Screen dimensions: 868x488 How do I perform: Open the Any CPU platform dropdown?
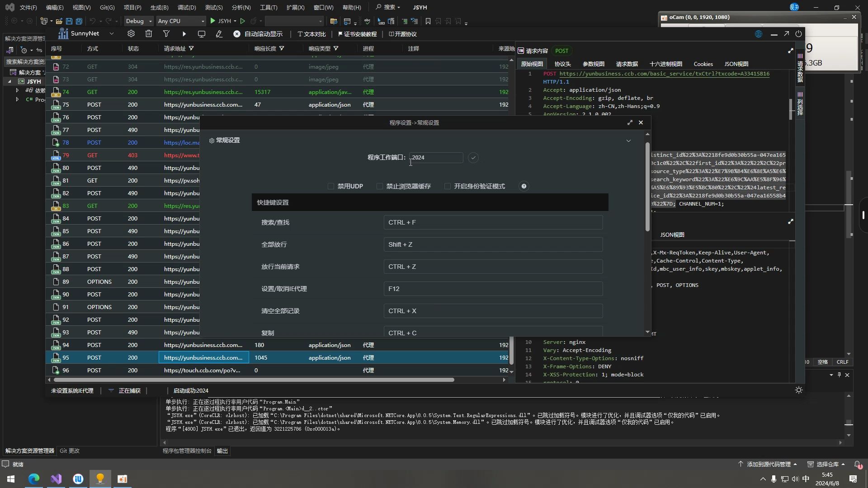181,21
